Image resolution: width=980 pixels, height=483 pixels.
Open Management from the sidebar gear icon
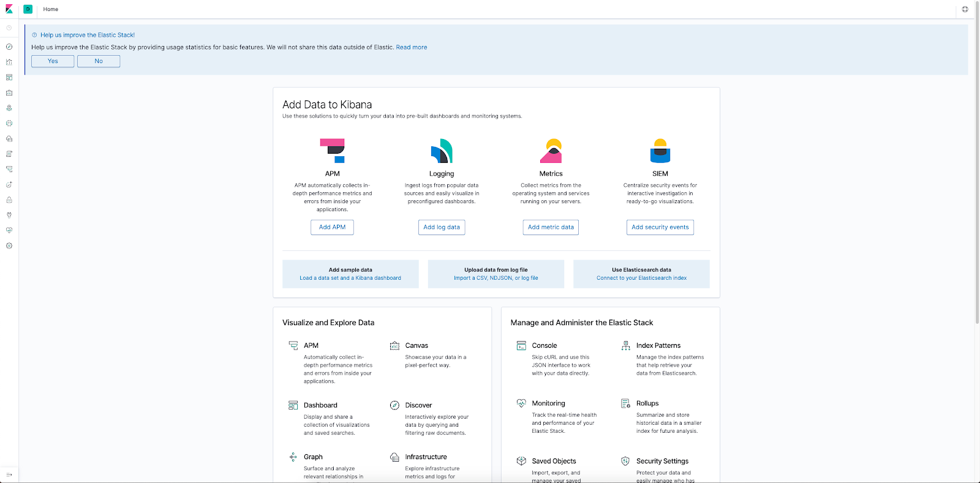pyautogui.click(x=9, y=245)
